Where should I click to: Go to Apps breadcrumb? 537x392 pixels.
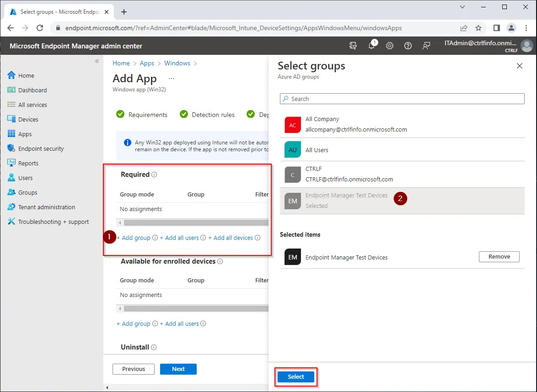pyautogui.click(x=147, y=64)
